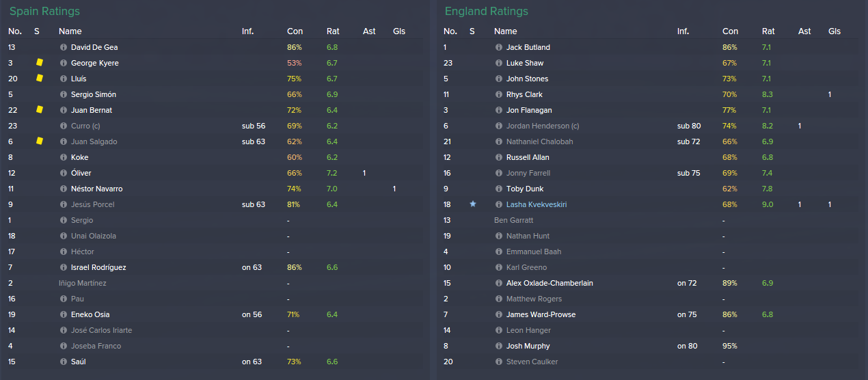
Task: Sort England table by Name column header
Action: (506, 31)
